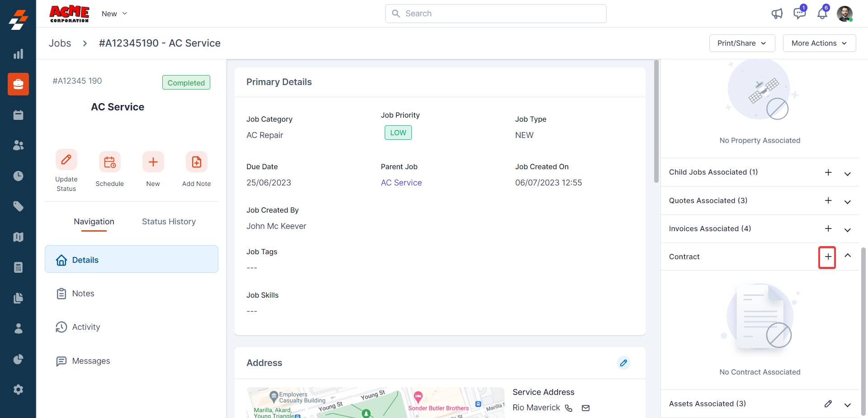Open chat messages icon in header
868x418 pixels.
click(x=799, y=14)
